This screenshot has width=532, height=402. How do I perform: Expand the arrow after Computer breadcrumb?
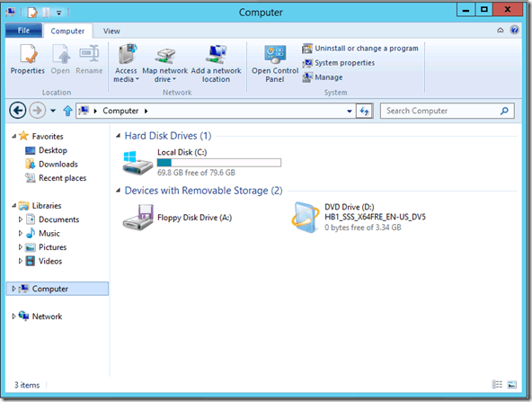click(146, 111)
